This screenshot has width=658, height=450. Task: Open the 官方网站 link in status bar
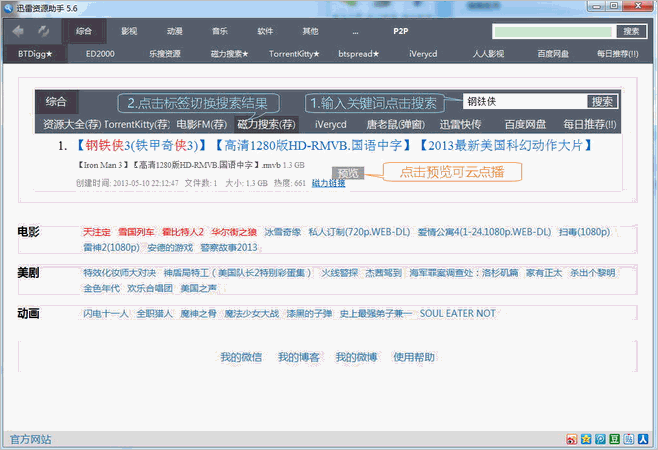[30, 440]
